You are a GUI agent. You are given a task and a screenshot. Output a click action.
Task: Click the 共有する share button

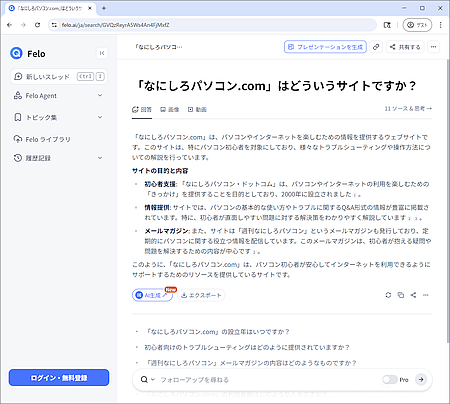(x=405, y=47)
